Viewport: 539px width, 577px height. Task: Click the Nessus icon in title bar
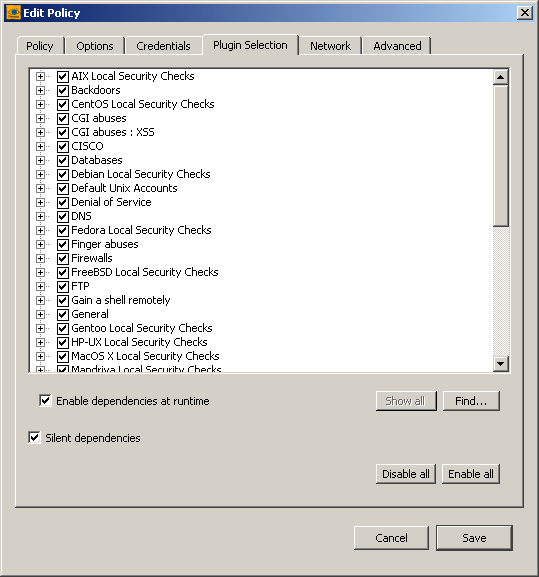(x=13, y=13)
